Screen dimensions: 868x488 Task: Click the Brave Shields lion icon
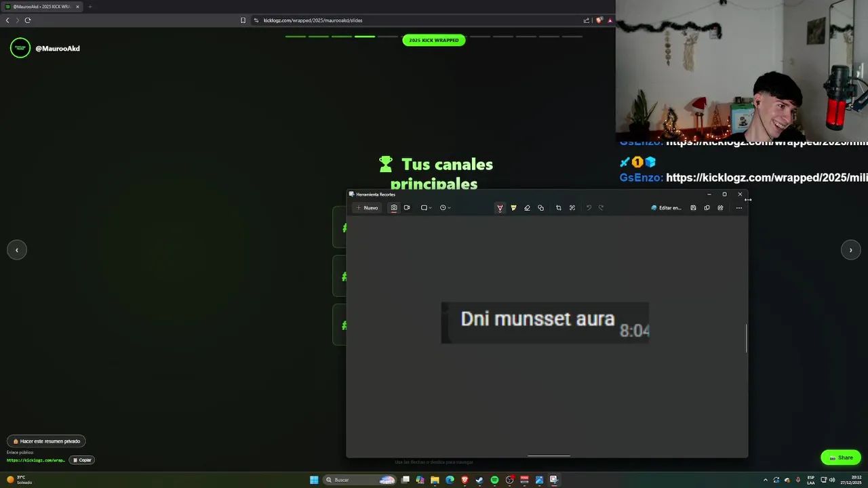tap(599, 20)
